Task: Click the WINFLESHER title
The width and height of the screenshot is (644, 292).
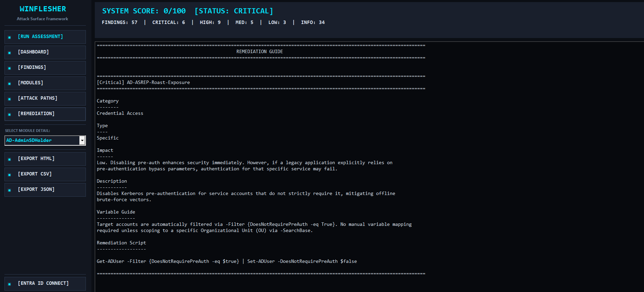Action: tap(43, 9)
